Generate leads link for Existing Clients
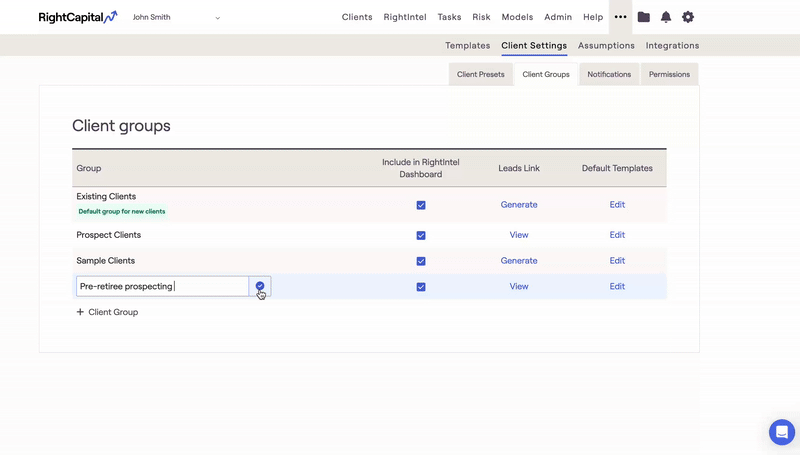The width and height of the screenshot is (800, 455). [519, 204]
